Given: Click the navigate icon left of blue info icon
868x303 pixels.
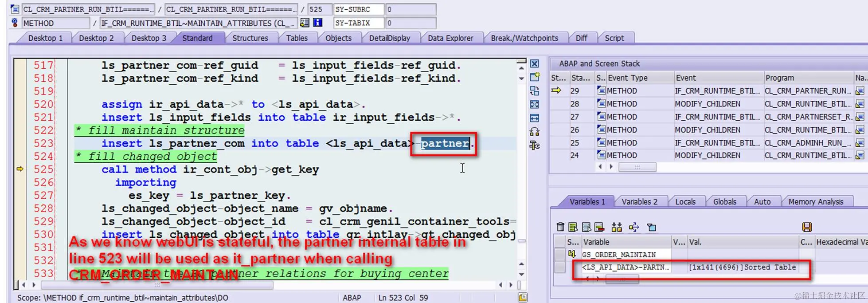Looking at the screenshot, I should tap(305, 23).
